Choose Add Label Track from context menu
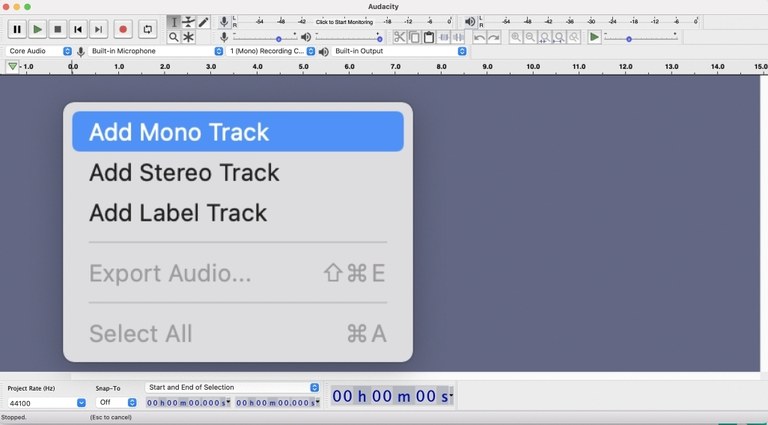Viewport: 768px width, 425px height. click(238, 212)
